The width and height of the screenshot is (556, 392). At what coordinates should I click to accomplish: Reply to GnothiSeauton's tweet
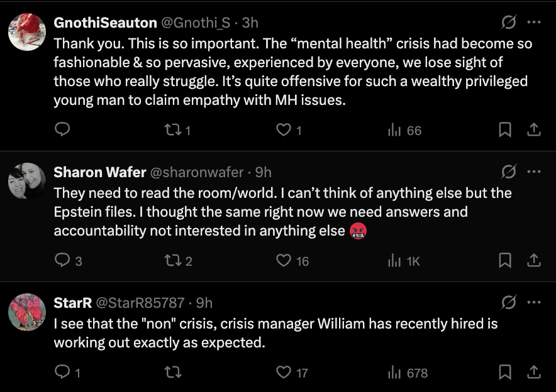tap(62, 130)
